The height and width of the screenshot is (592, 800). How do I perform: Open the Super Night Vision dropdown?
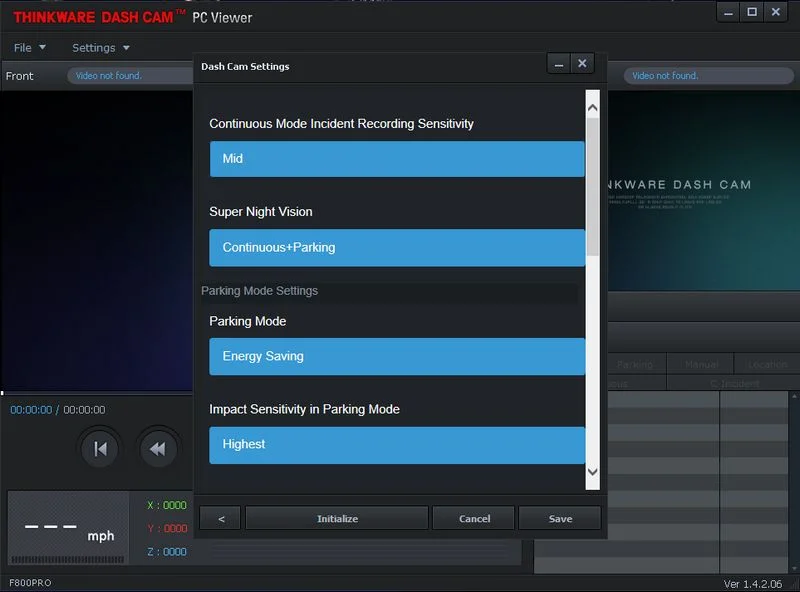click(397, 248)
